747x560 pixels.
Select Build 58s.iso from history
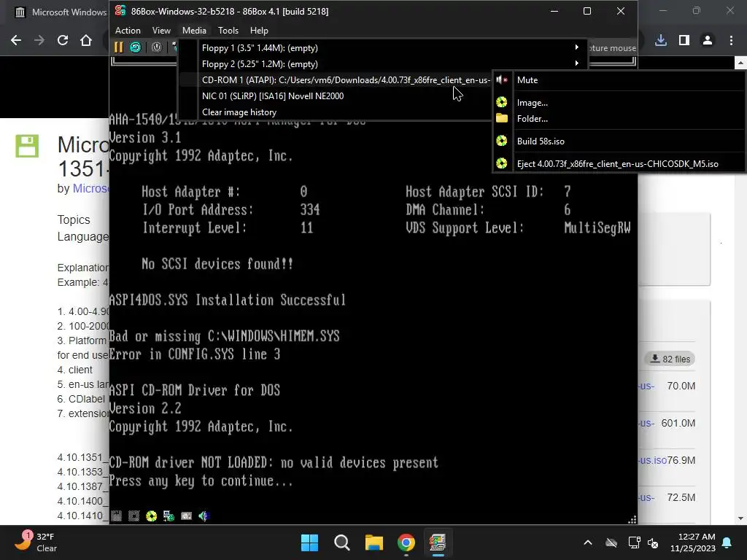click(619, 141)
